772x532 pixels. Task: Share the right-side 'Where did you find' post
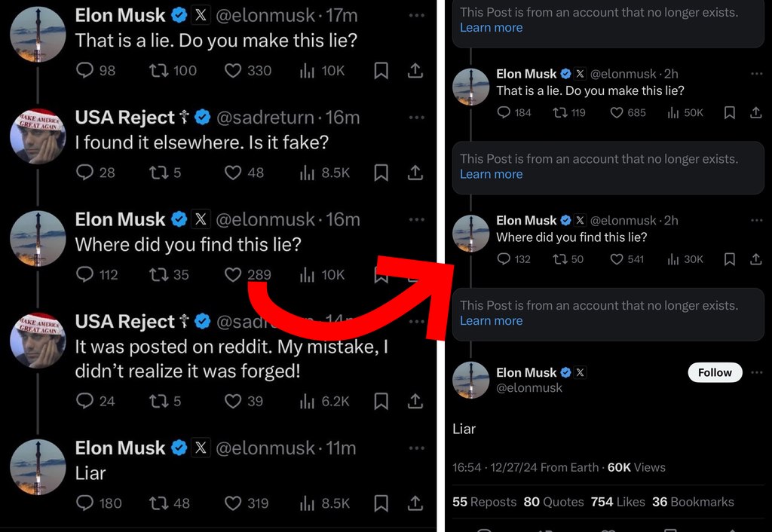point(755,259)
